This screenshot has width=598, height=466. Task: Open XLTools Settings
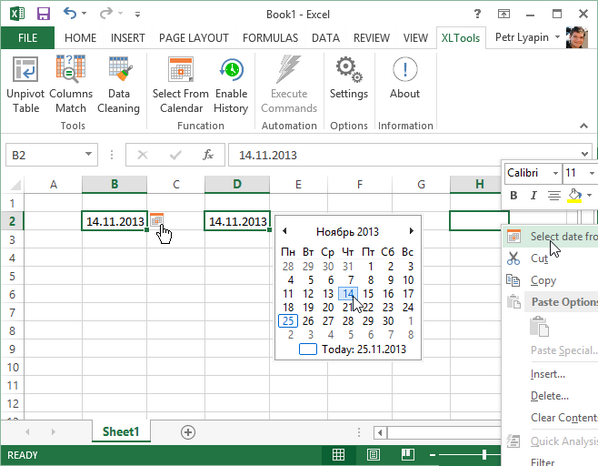tap(349, 78)
